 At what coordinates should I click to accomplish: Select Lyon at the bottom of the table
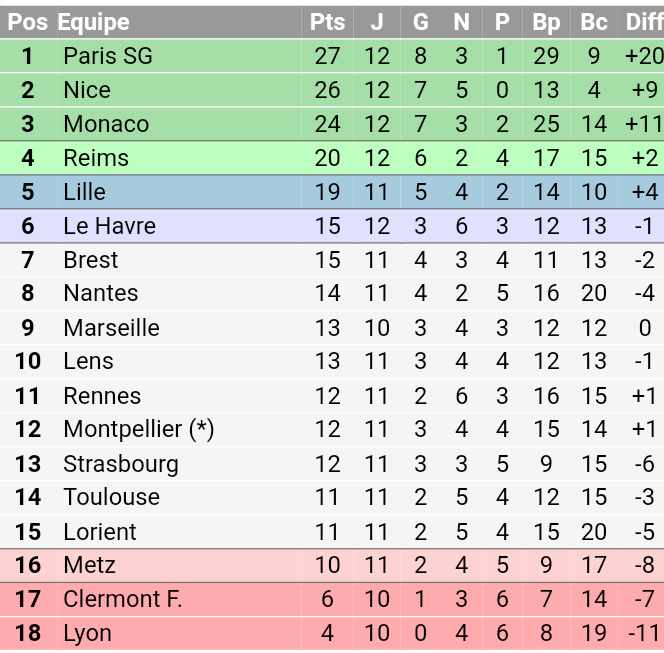click(x=87, y=634)
